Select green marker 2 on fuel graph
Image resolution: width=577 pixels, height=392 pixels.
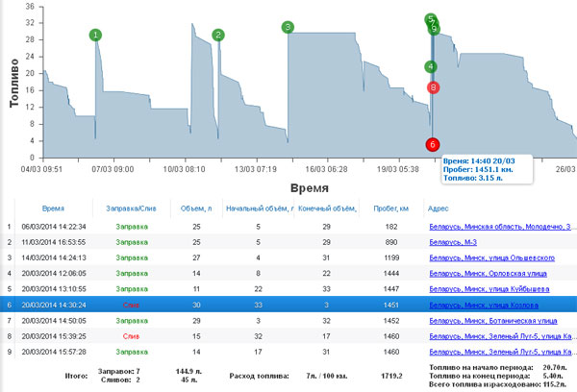click(x=218, y=36)
